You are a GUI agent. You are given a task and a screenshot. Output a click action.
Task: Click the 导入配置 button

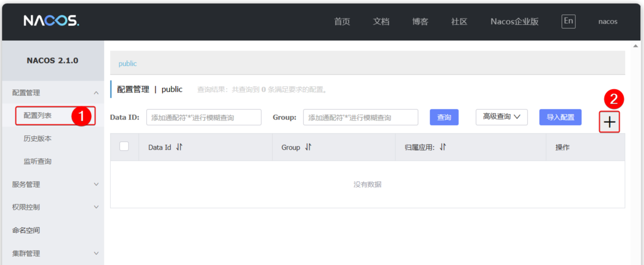pos(560,117)
